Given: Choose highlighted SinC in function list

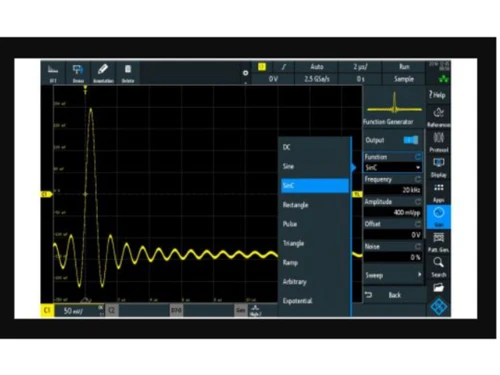Looking at the screenshot, I should point(315,185).
